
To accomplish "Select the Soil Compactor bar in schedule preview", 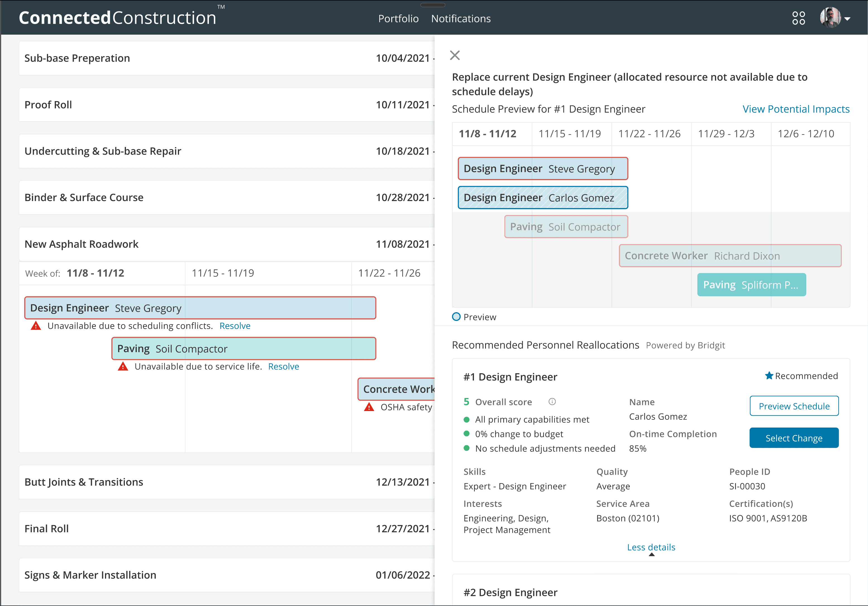I will [566, 226].
